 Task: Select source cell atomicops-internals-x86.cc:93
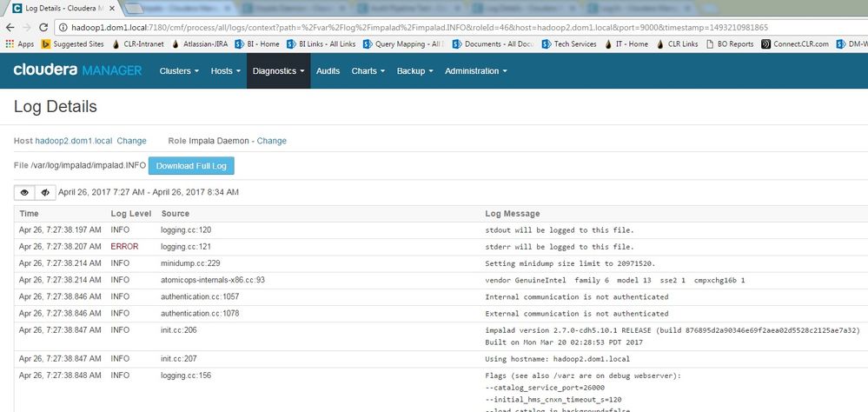pyautogui.click(x=213, y=280)
